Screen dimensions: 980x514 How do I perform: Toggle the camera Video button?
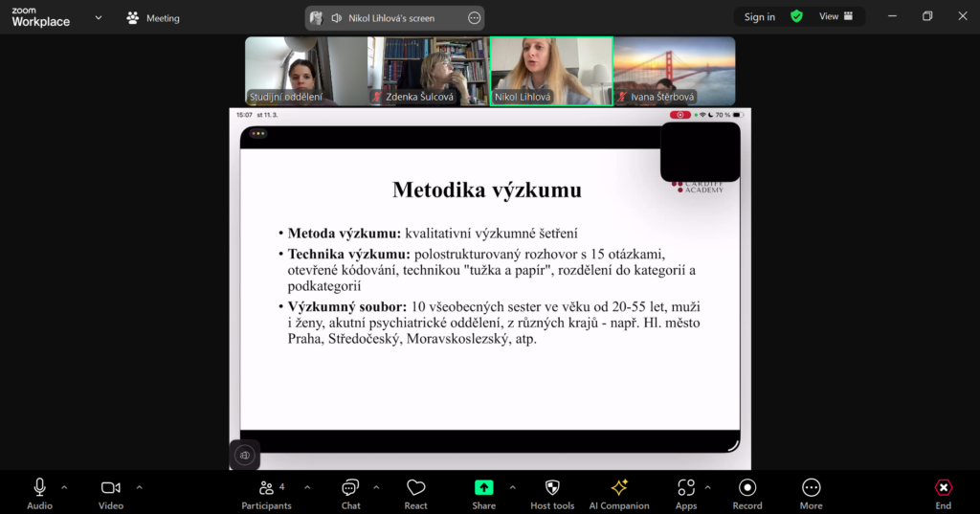pos(111,492)
